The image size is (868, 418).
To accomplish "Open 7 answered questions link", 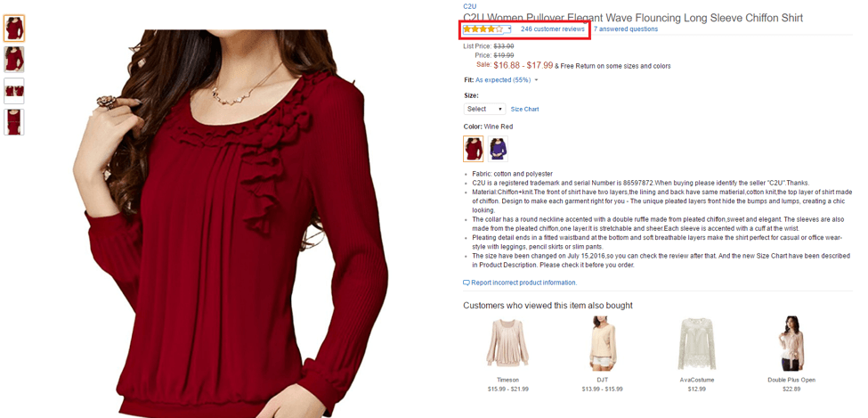I will pos(626,29).
